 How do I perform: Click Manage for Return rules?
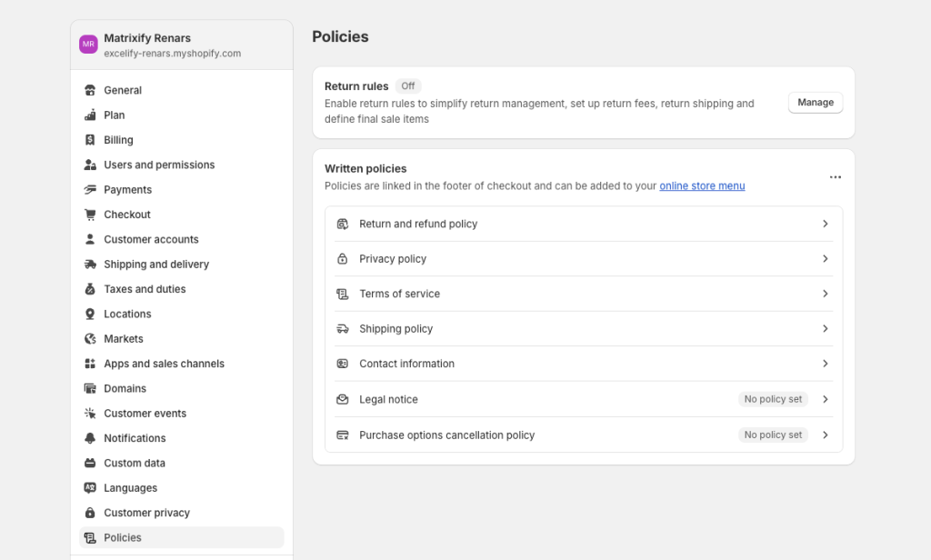tap(815, 102)
